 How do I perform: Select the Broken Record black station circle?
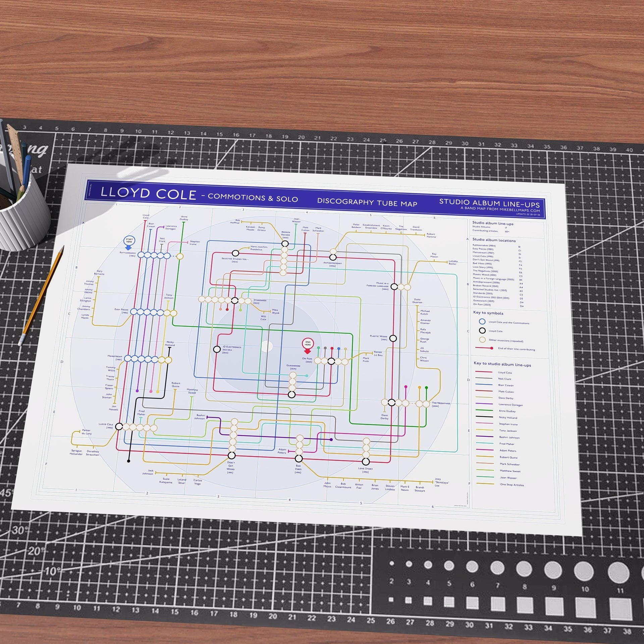(x=285, y=244)
